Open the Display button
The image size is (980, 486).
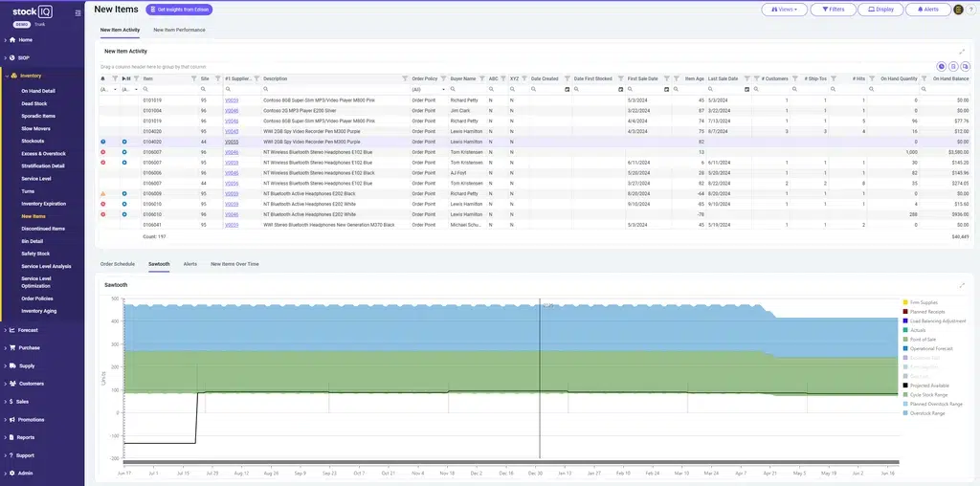click(880, 10)
